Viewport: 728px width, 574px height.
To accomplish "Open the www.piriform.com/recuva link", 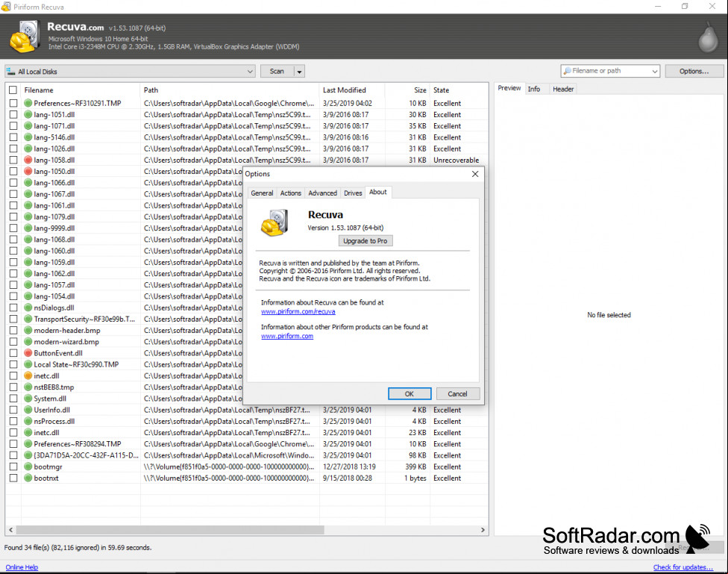I will tap(298, 311).
